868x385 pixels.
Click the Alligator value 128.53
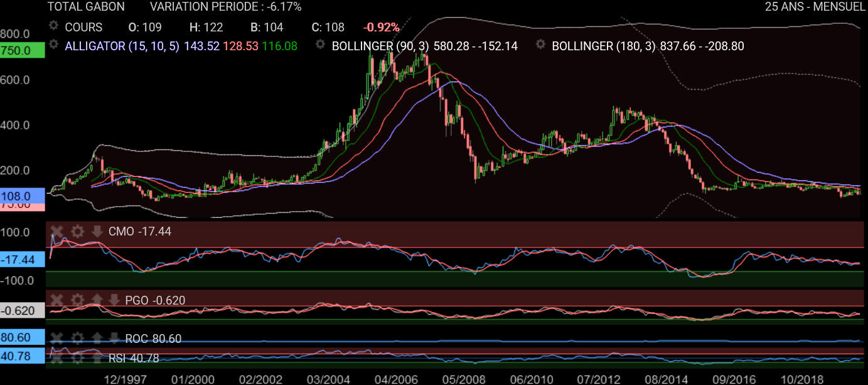(240, 46)
